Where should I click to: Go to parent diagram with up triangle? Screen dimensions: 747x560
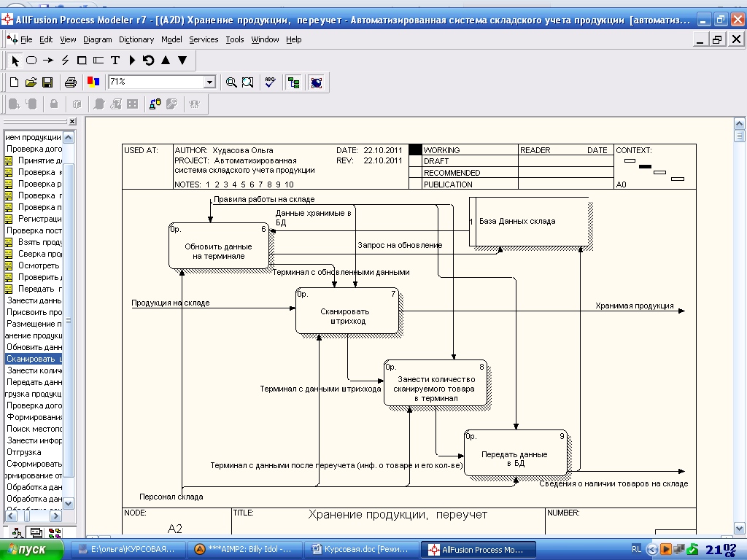pos(166,61)
